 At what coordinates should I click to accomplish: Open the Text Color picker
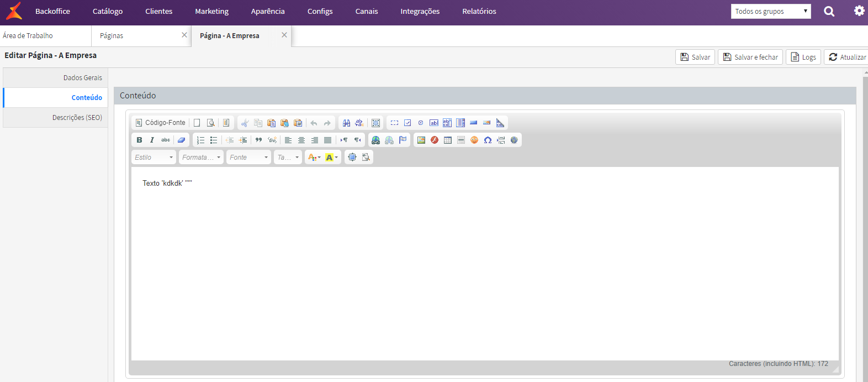point(314,157)
